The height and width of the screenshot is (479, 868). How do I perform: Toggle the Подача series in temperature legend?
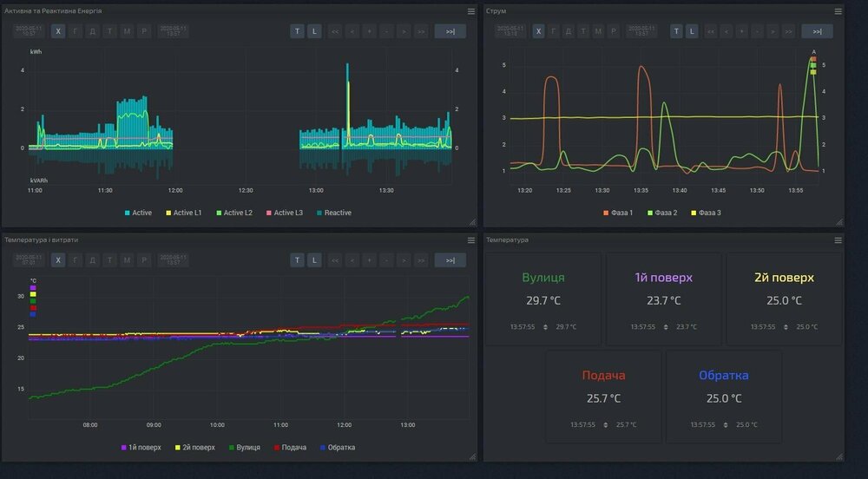tap(290, 448)
